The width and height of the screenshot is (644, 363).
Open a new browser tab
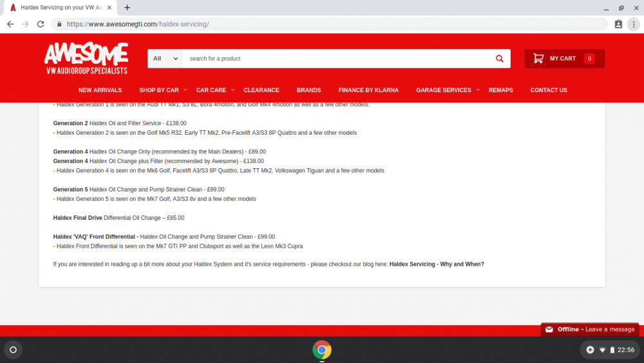(128, 7)
